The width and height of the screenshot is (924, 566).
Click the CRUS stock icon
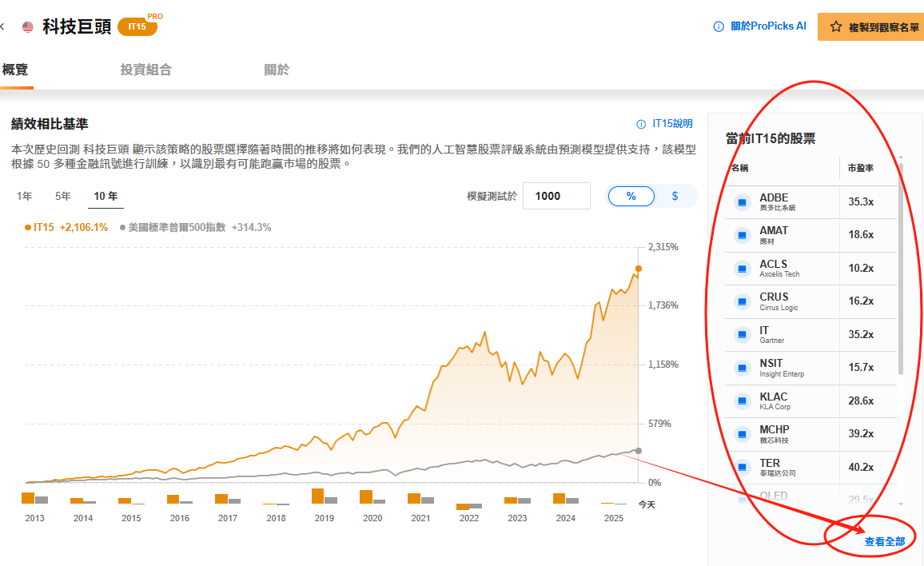click(742, 302)
